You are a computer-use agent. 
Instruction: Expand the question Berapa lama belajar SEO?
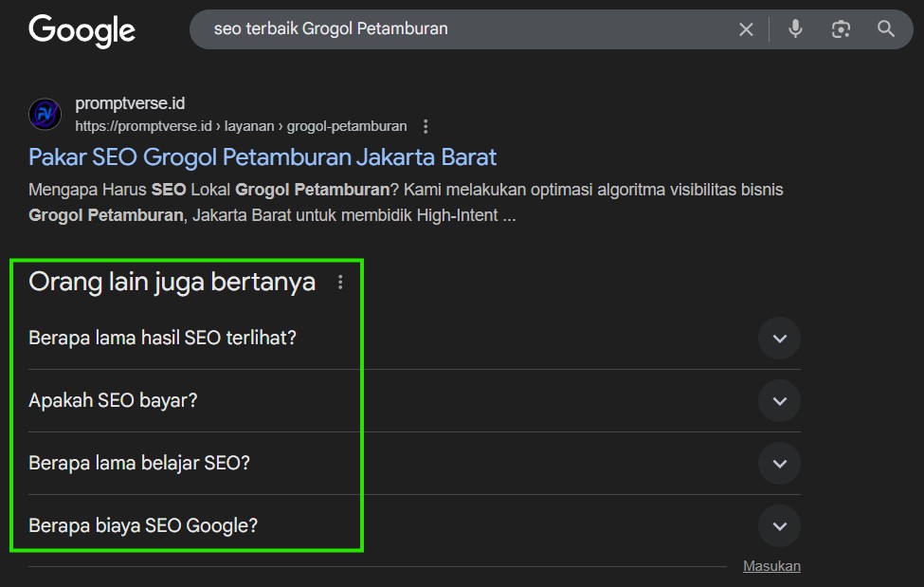(x=779, y=464)
